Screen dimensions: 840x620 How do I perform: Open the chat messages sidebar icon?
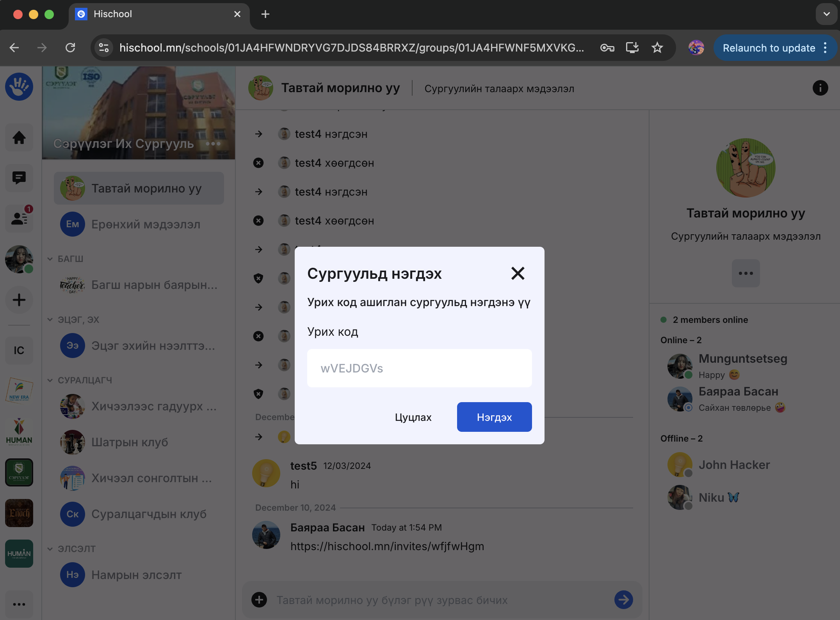[x=19, y=178]
